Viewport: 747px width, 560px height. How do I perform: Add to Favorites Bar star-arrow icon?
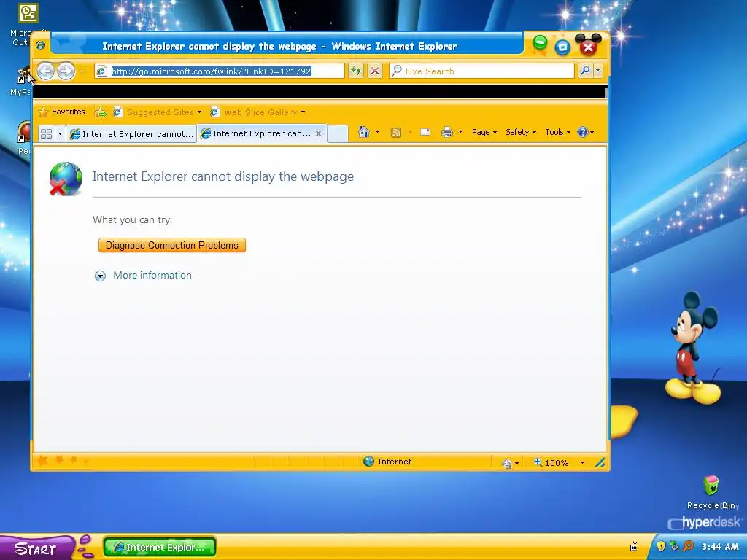(101, 112)
